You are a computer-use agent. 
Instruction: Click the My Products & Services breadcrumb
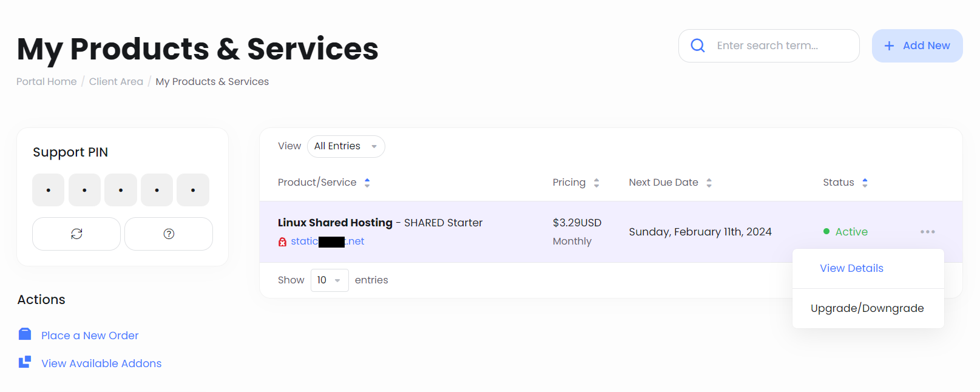[212, 81]
